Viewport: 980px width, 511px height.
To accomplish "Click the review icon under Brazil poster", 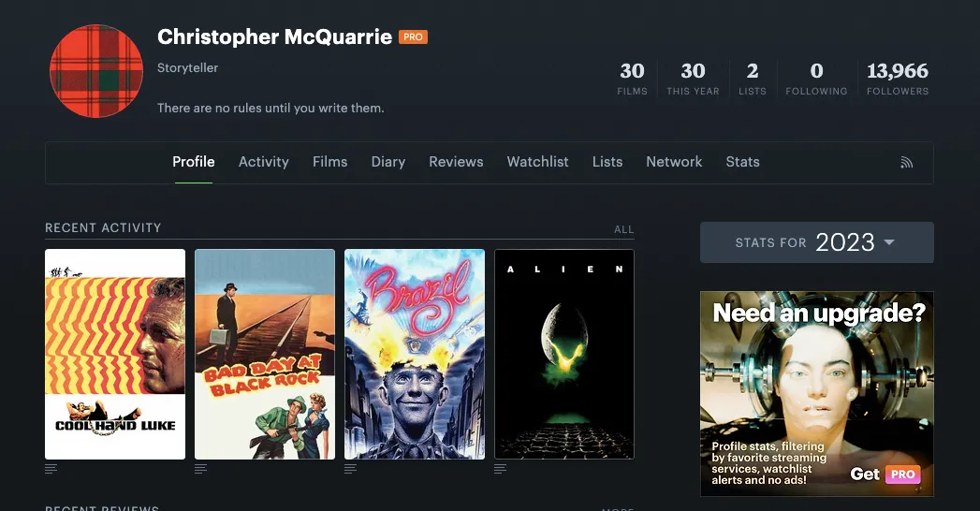I will [351, 469].
